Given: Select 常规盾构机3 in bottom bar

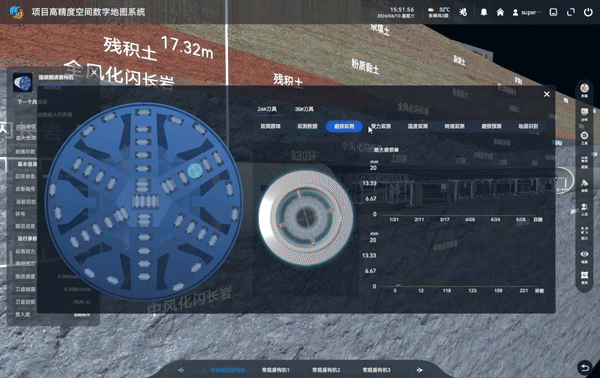Looking at the screenshot, I should click(377, 370).
